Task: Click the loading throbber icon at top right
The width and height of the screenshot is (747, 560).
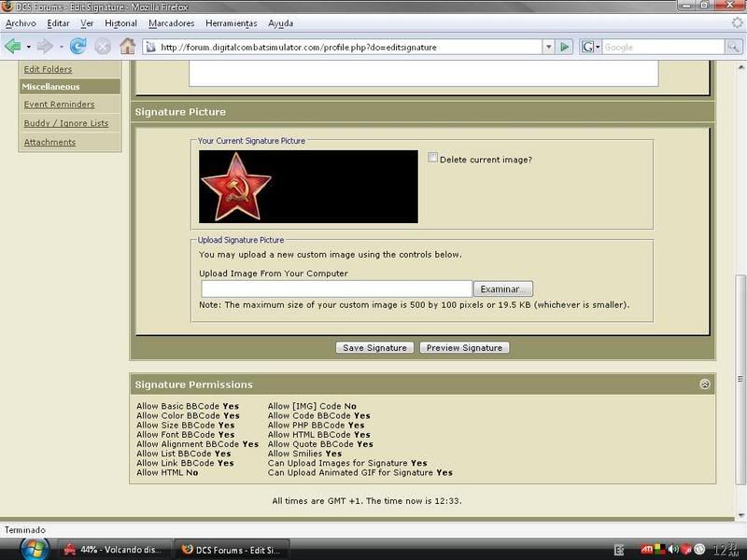Action: [737, 22]
